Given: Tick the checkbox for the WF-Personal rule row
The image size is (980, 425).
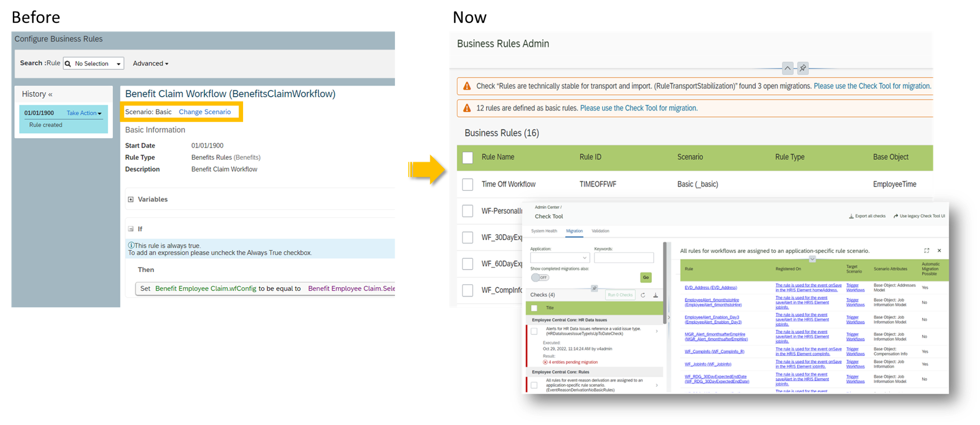Looking at the screenshot, I should [x=468, y=211].
